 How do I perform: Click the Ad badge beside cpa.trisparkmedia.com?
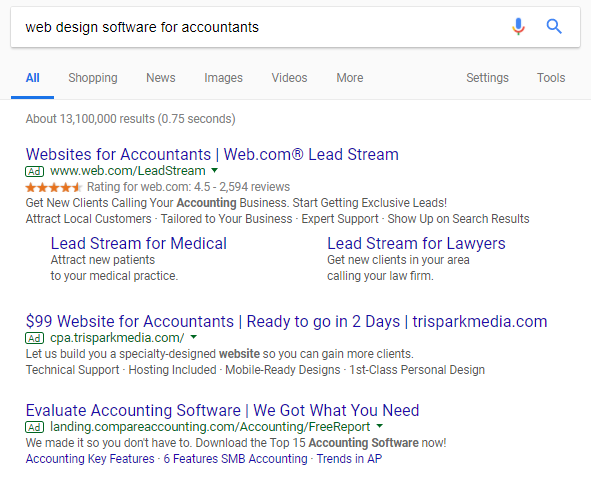34,338
